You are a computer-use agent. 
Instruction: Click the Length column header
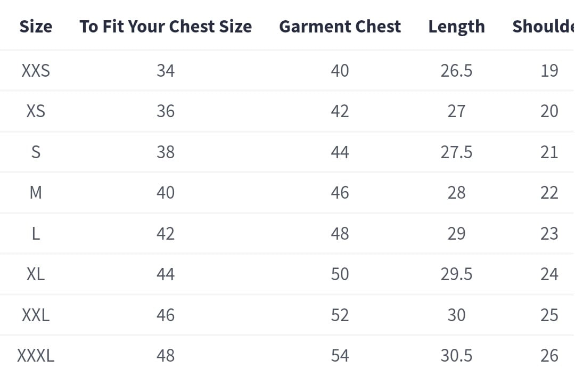(456, 27)
